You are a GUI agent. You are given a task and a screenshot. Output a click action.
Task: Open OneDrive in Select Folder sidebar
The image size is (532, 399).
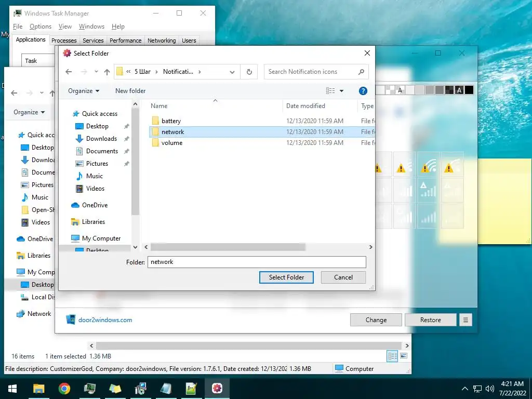tap(95, 205)
